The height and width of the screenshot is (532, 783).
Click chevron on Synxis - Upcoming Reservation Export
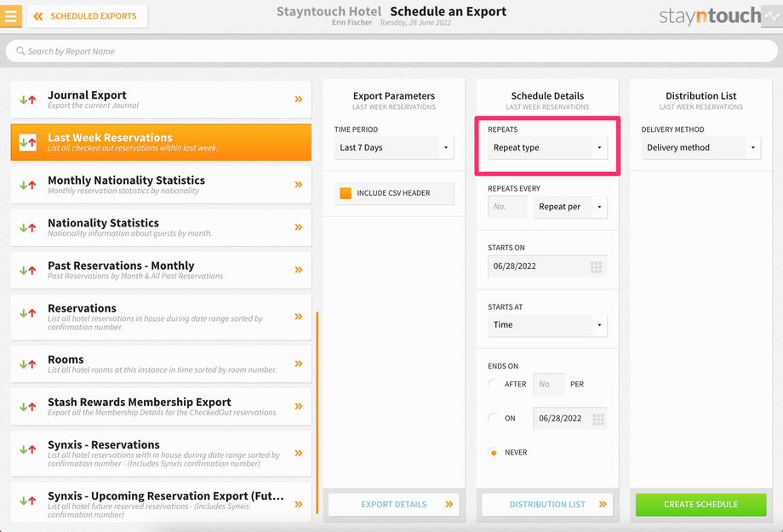(x=299, y=504)
